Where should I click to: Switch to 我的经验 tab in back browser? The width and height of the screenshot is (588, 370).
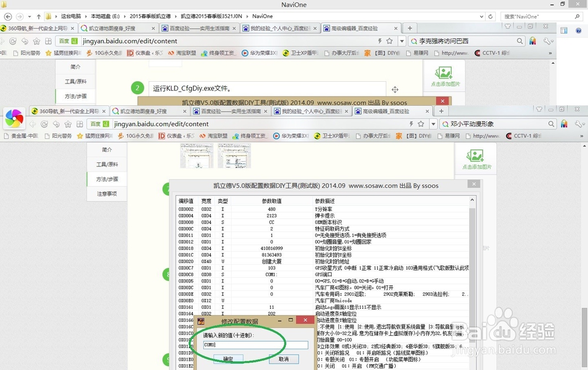[x=280, y=28]
